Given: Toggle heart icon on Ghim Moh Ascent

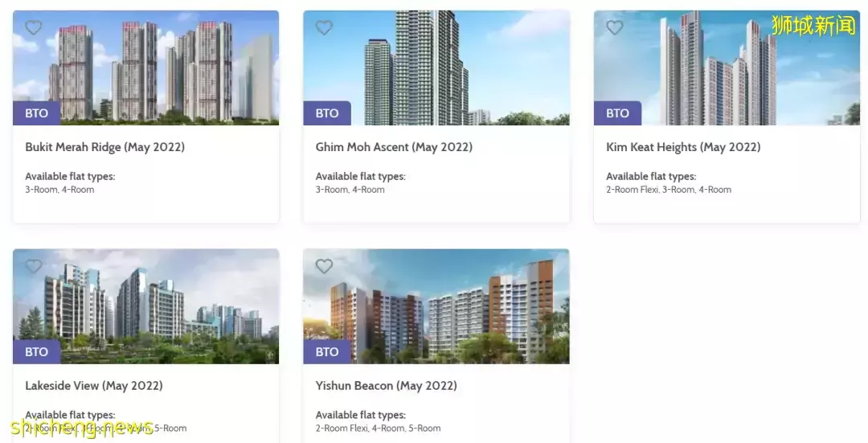Looking at the screenshot, I should pyautogui.click(x=325, y=27).
